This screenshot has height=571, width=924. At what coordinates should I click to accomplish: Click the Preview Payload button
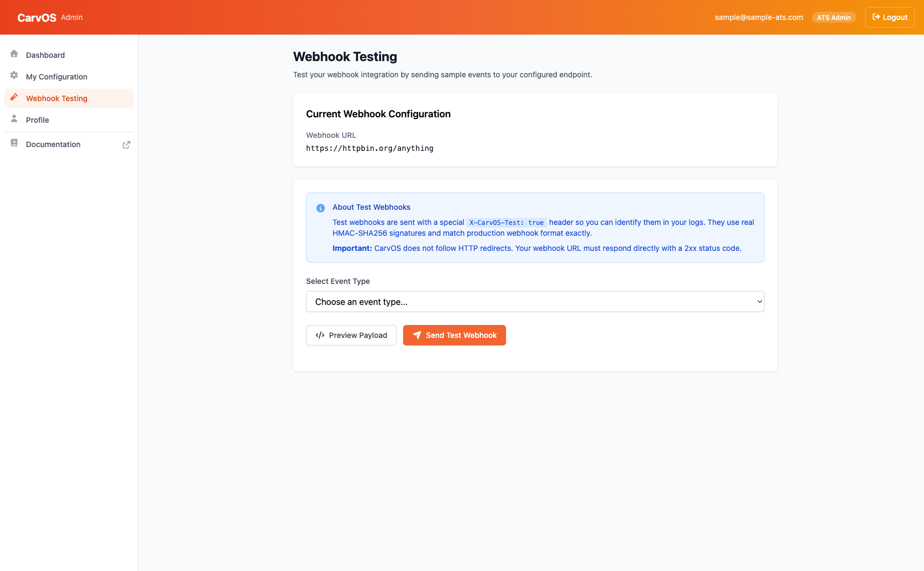point(351,335)
